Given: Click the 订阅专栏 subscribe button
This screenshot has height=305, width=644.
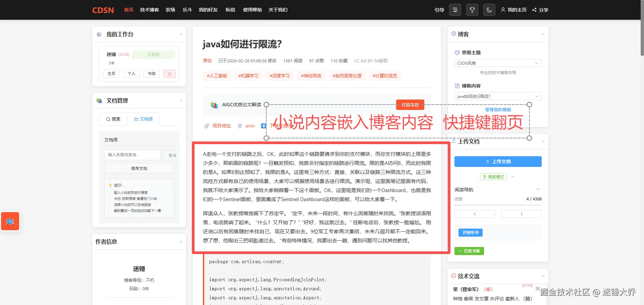Looking at the screenshot, I should tap(410, 105).
